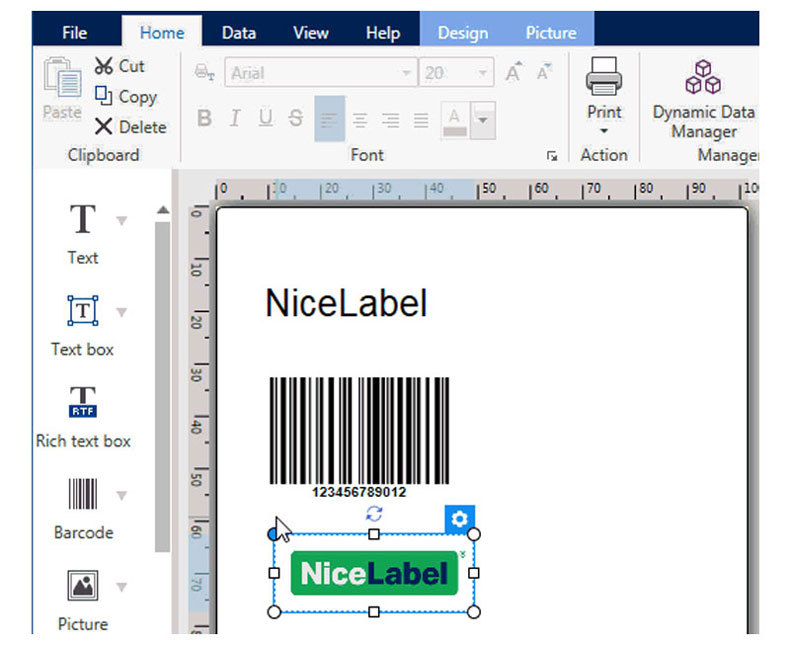Toggle Strikethrough formatting

tap(296, 118)
